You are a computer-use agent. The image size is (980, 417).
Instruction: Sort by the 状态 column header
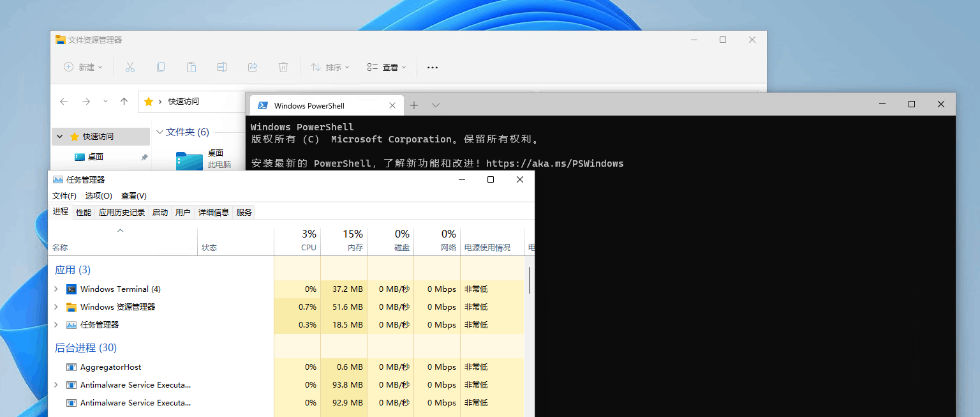click(235, 241)
